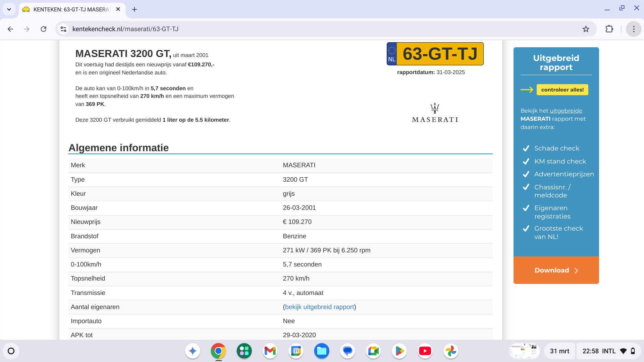
Task: Click the Schade check checkmark icon
Action: point(526,148)
